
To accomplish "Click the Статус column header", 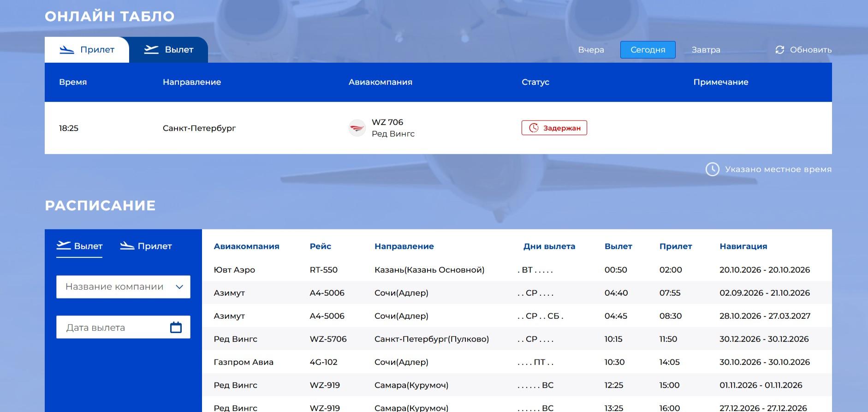I will (x=535, y=82).
